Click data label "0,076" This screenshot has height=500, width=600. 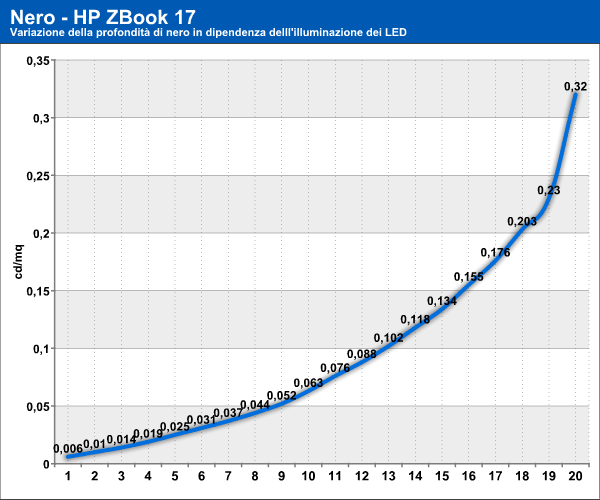coord(335,368)
